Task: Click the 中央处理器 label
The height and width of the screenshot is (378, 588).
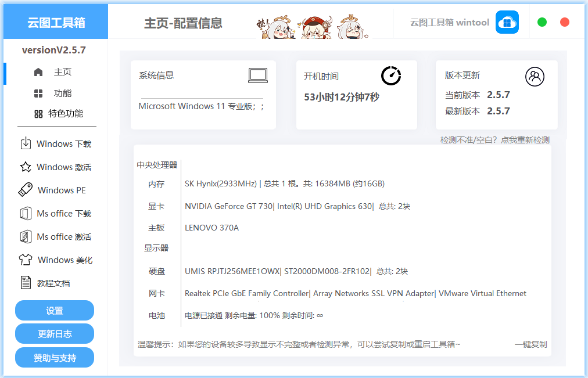Action: pyautogui.click(x=157, y=165)
